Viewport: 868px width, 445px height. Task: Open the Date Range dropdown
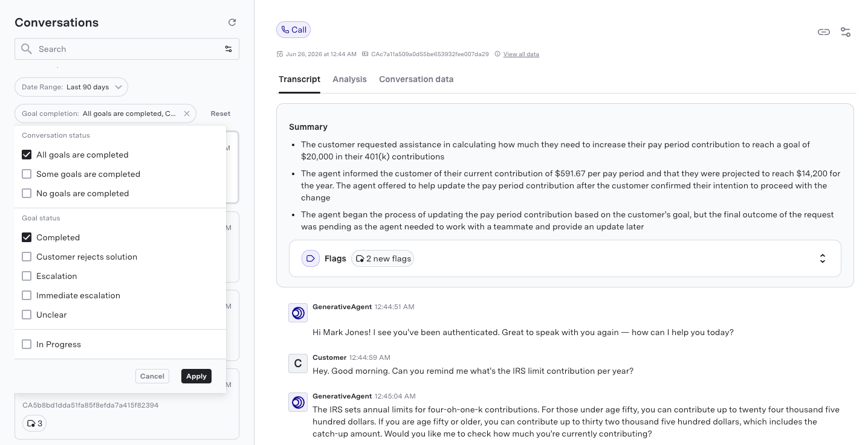point(71,87)
